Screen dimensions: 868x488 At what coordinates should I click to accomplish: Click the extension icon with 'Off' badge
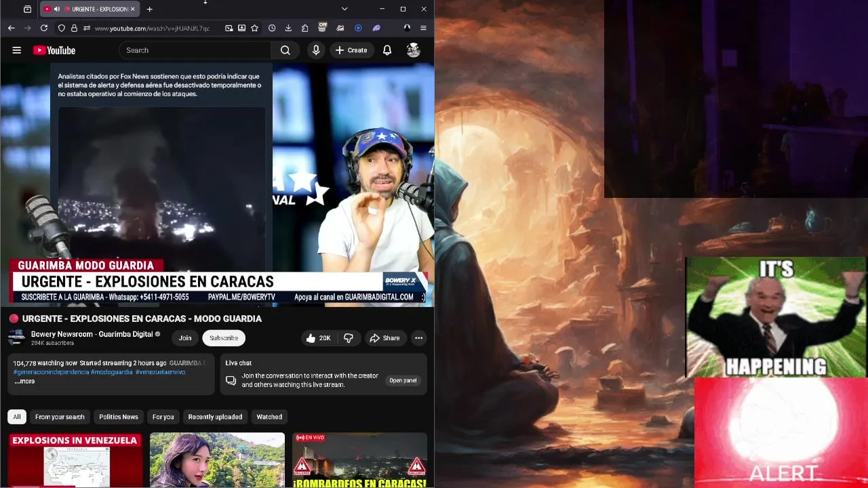(x=323, y=28)
